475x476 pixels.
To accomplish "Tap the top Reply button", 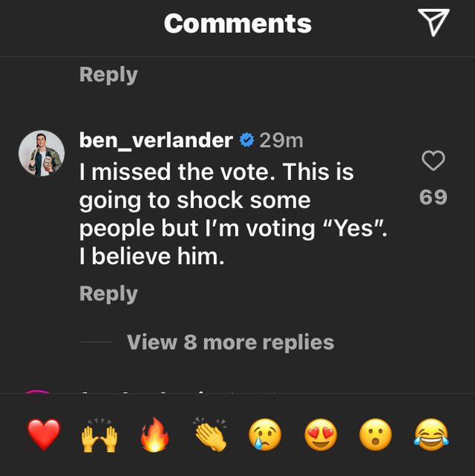I will click(109, 74).
